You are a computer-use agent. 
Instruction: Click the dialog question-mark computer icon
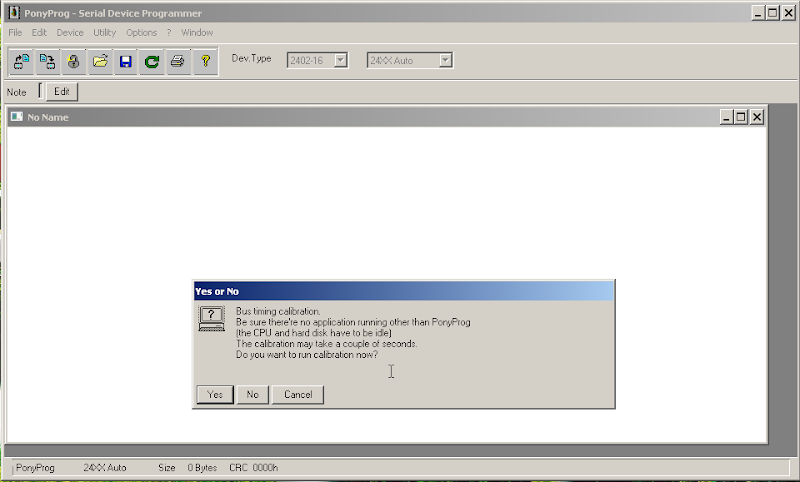(x=211, y=318)
